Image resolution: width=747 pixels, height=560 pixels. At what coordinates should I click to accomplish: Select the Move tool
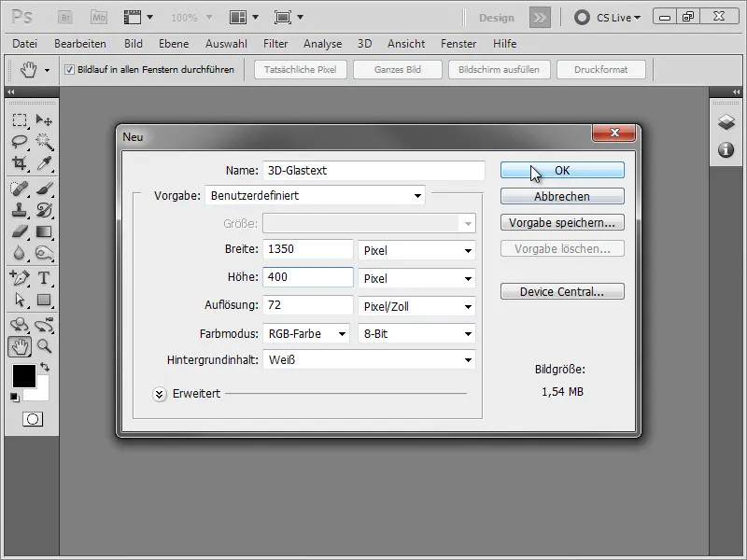[x=44, y=119]
